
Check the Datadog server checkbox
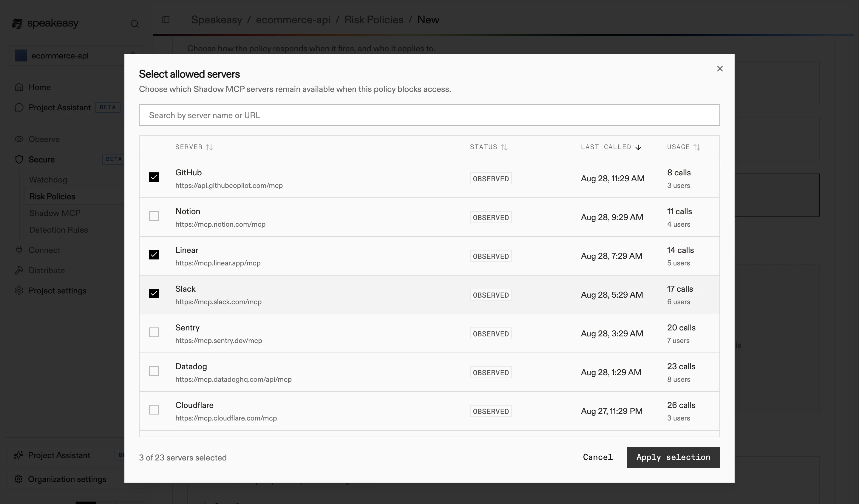pos(154,371)
